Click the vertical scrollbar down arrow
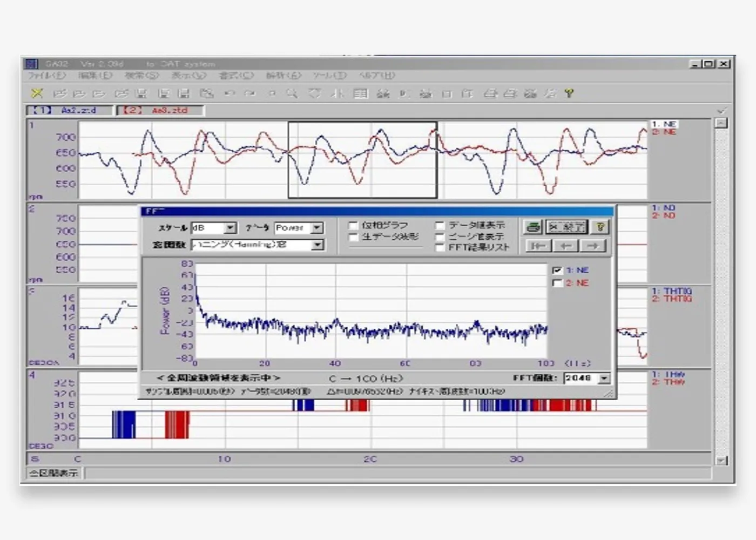The image size is (756, 540). pos(721,461)
